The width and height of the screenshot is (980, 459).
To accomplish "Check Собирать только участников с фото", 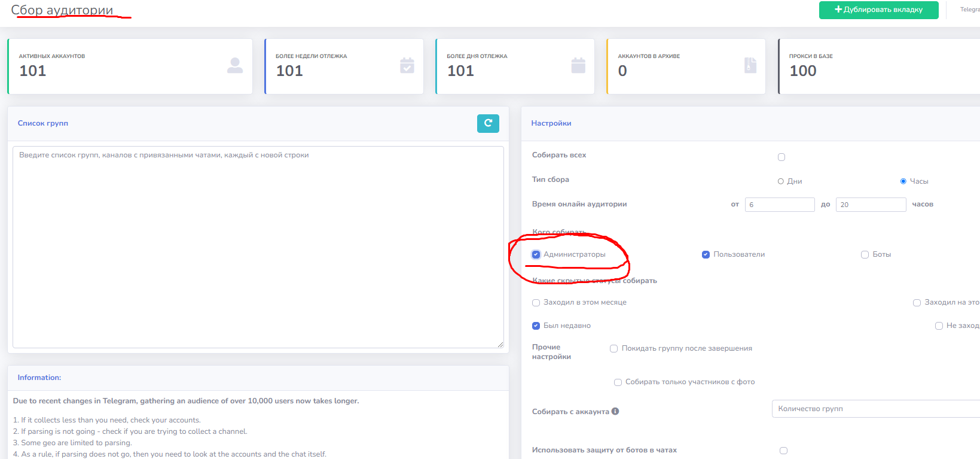I will point(618,382).
